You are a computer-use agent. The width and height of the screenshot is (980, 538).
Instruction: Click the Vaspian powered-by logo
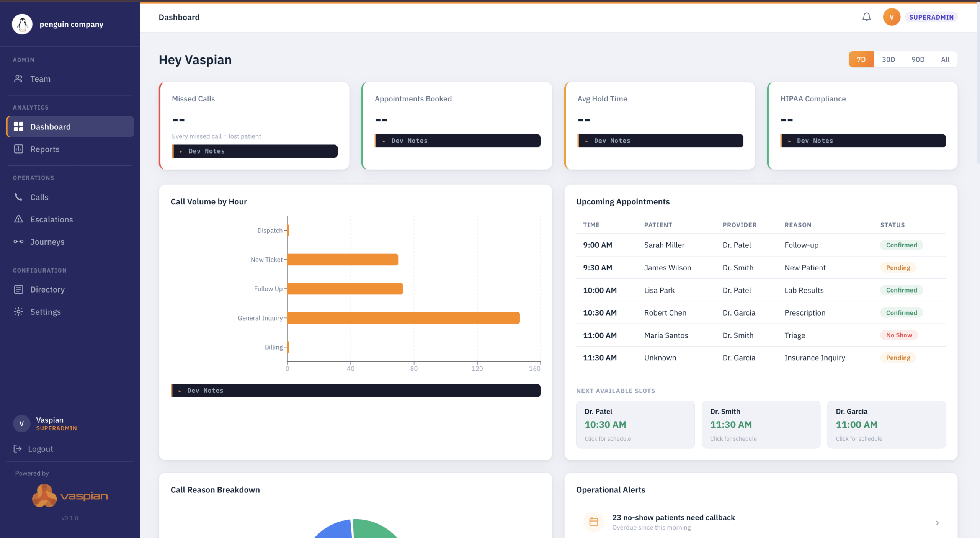70,495
